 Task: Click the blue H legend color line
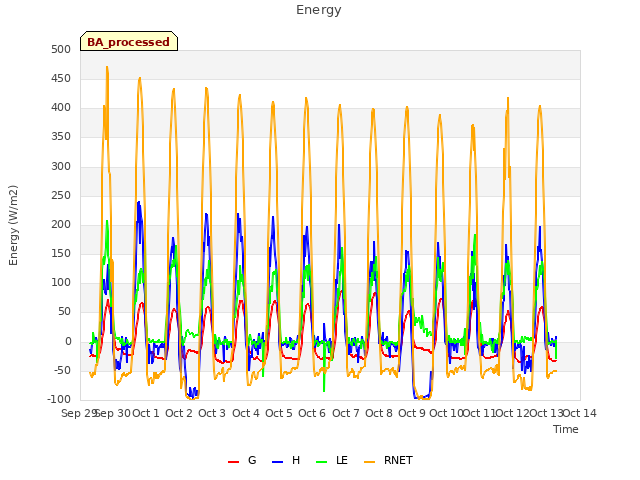tap(278, 462)
